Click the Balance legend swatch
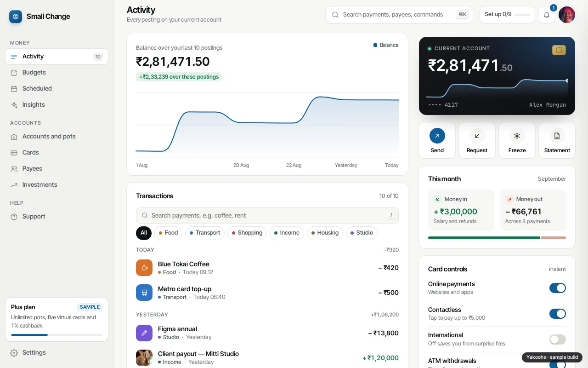This screenshot has height=368, width=588. 375,45
